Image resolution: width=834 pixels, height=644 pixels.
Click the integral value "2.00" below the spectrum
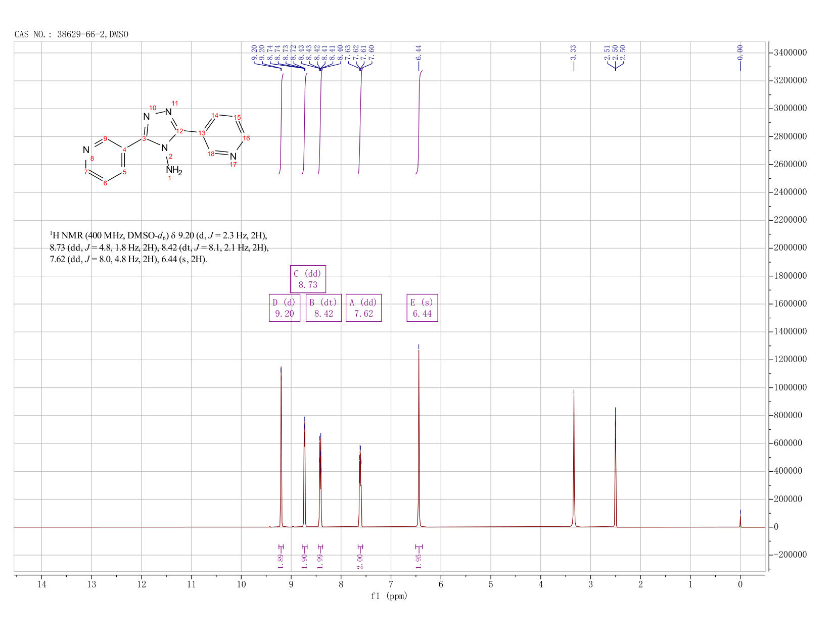coord(360,561)
